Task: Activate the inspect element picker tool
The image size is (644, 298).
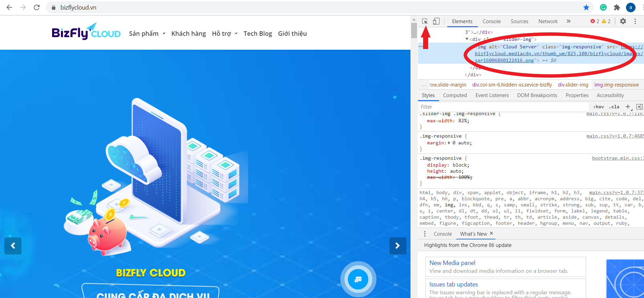Action: point(425,21)
